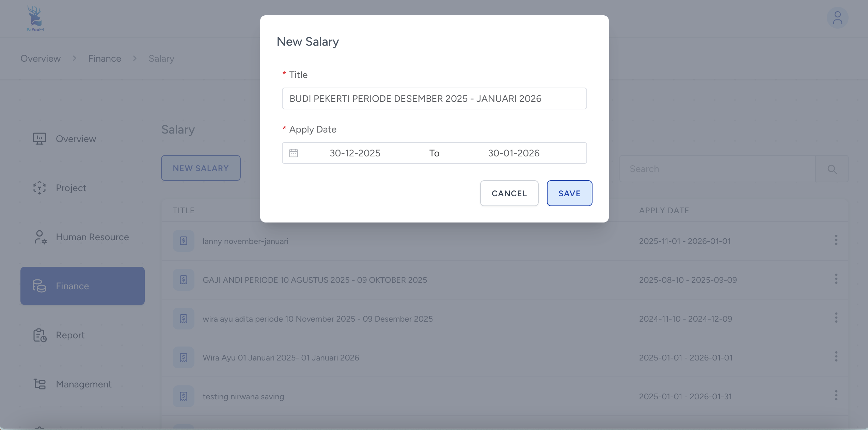Cancel the New Salary dialog
Screen dimensions: 868x430
click(509, 193)
